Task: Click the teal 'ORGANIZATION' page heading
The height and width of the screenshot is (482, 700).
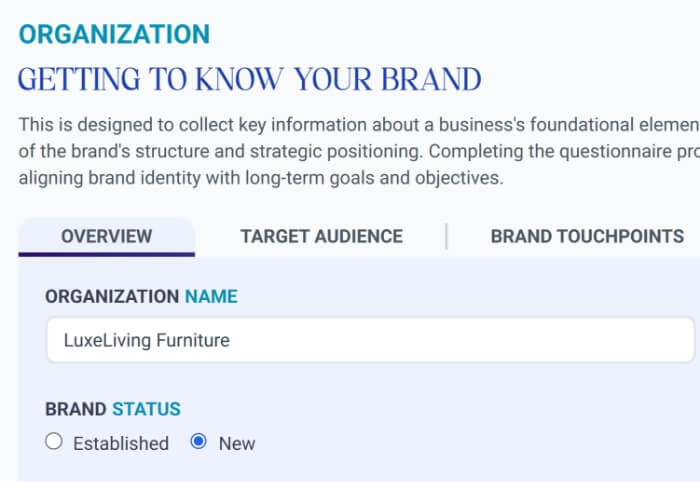Action: [114, 34]
